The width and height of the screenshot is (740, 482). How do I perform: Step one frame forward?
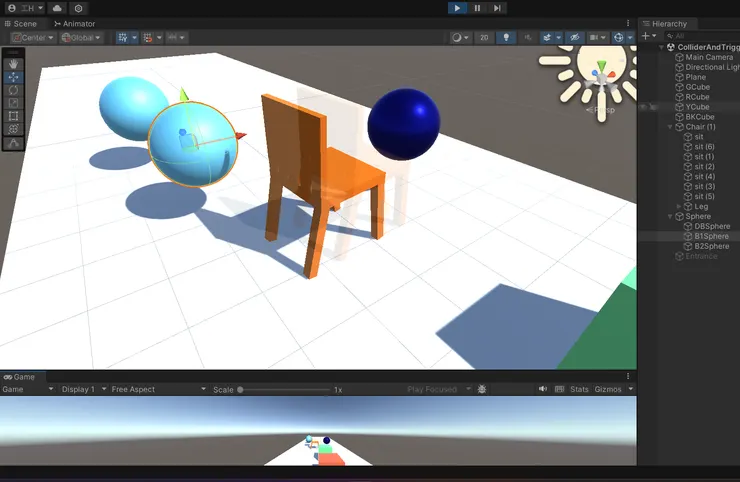[497, 8]
